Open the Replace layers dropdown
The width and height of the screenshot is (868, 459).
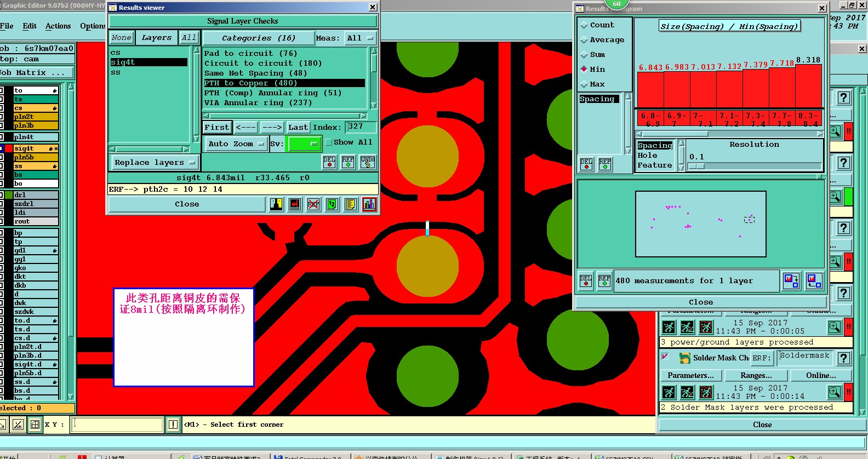point(155,163)
